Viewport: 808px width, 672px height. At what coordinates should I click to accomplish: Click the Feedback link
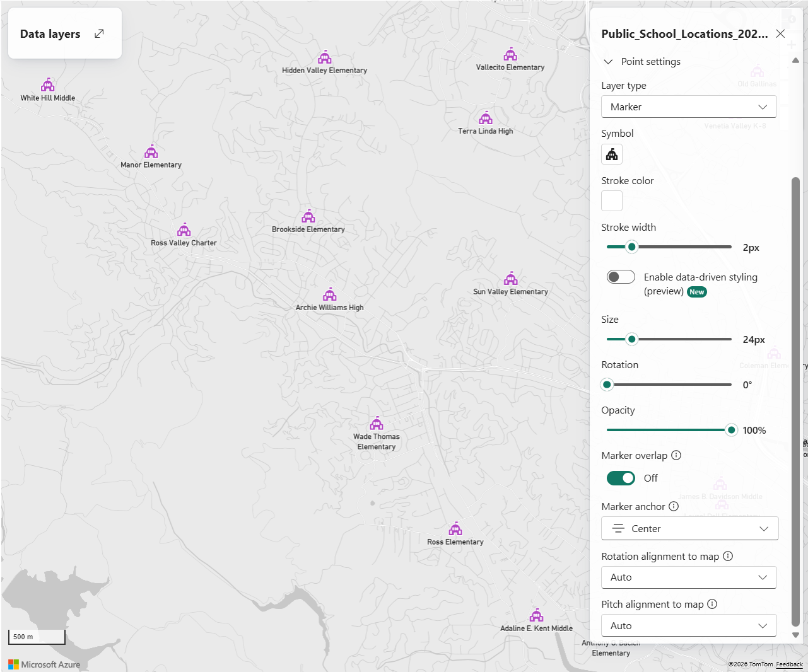tap(789, 664)
